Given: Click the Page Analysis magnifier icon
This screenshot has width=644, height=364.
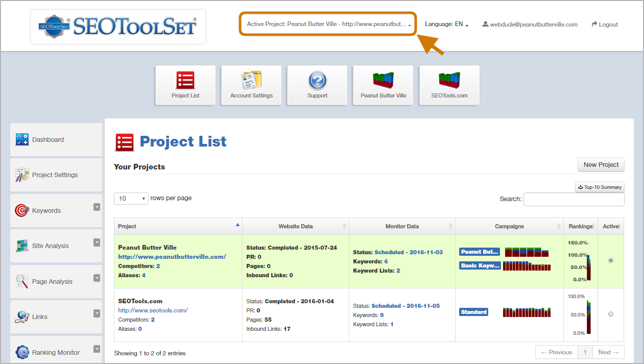Looking at the screenshot, I should (x=22, y=281).
